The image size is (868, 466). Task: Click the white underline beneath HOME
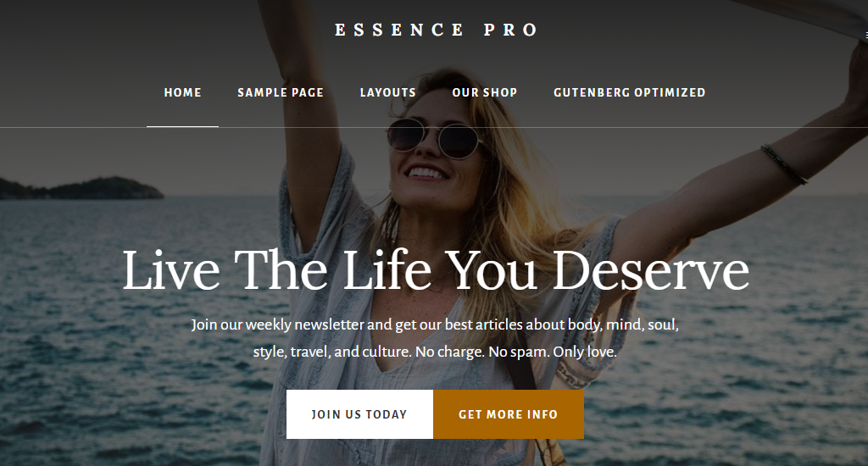coord(183,127)
